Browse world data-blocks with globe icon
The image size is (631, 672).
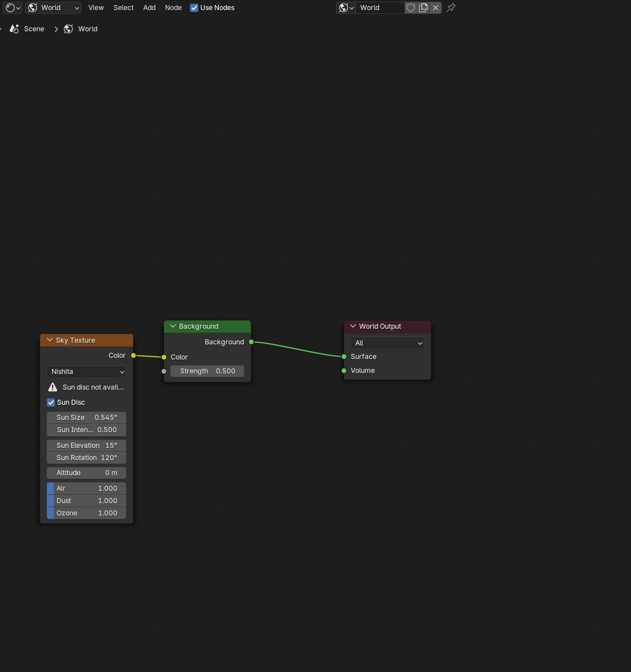click(346, 8)
